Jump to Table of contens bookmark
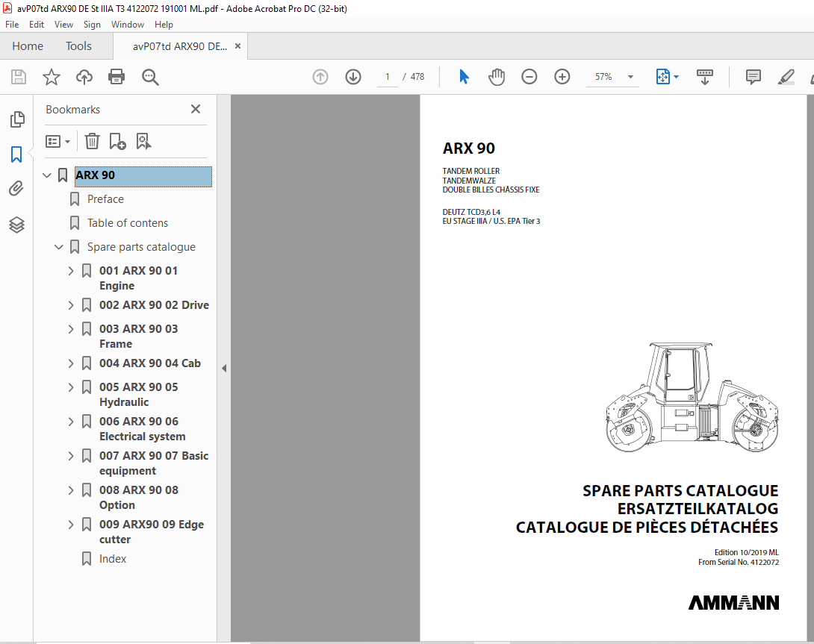 click(x=128, y=223)
